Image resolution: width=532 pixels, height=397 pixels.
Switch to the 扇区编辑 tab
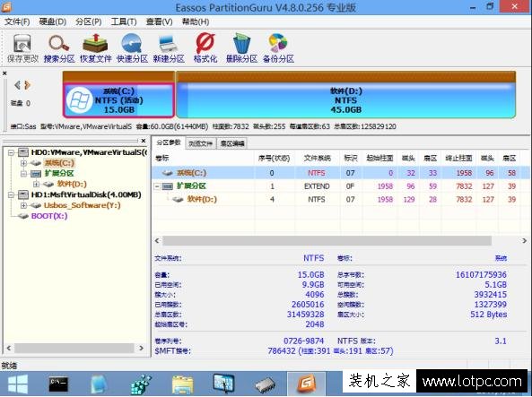232,143
